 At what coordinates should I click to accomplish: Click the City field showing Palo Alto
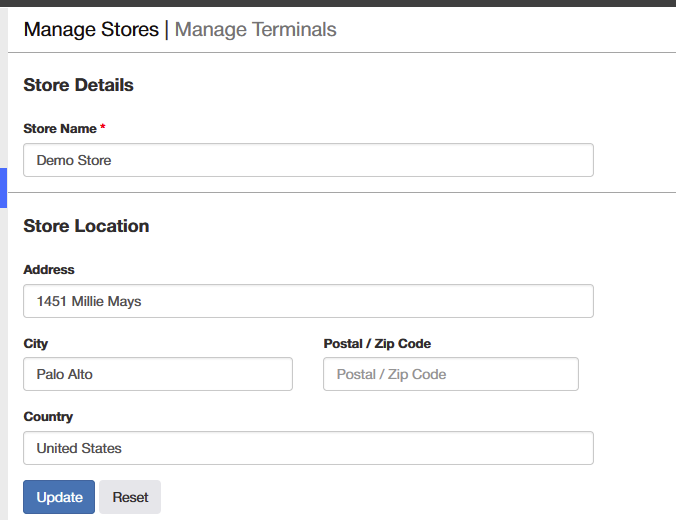(x=158, y=374)
